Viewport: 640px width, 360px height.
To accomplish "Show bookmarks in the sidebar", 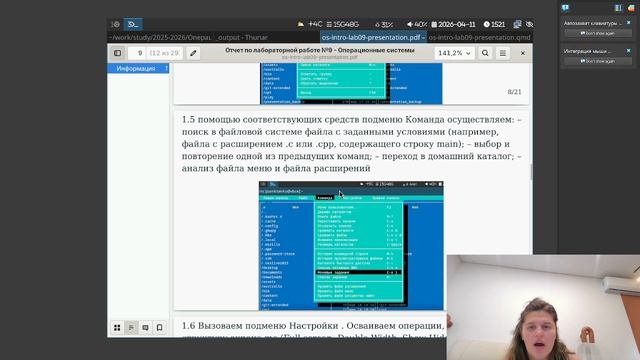I will click(160, 327).
